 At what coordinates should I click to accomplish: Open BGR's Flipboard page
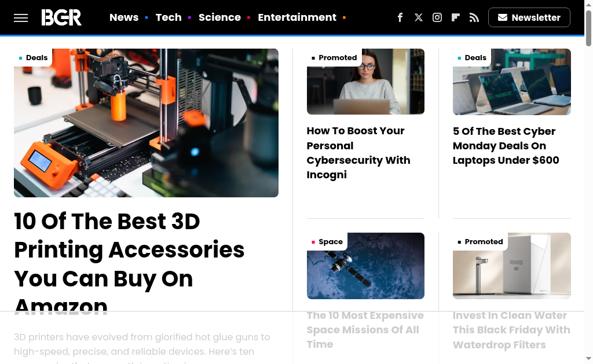coord(456,17)
